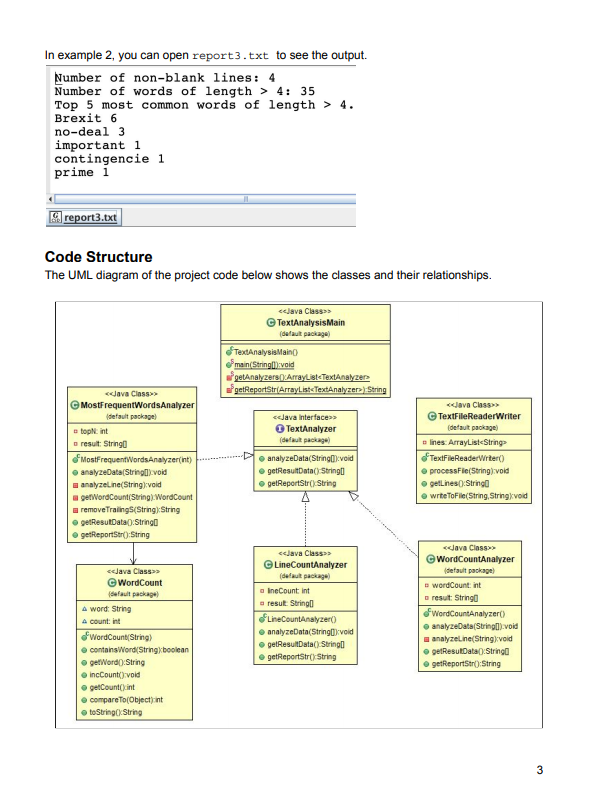Click 'getResultData():String[]' in WordCountAnalyzer
595x794 pixels.
tap(466, 652)
